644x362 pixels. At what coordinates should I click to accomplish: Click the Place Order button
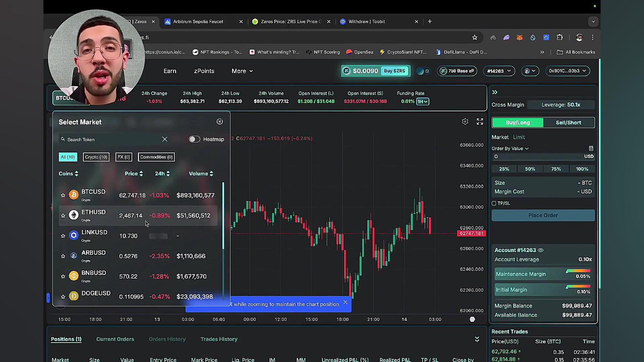(543, 215)
